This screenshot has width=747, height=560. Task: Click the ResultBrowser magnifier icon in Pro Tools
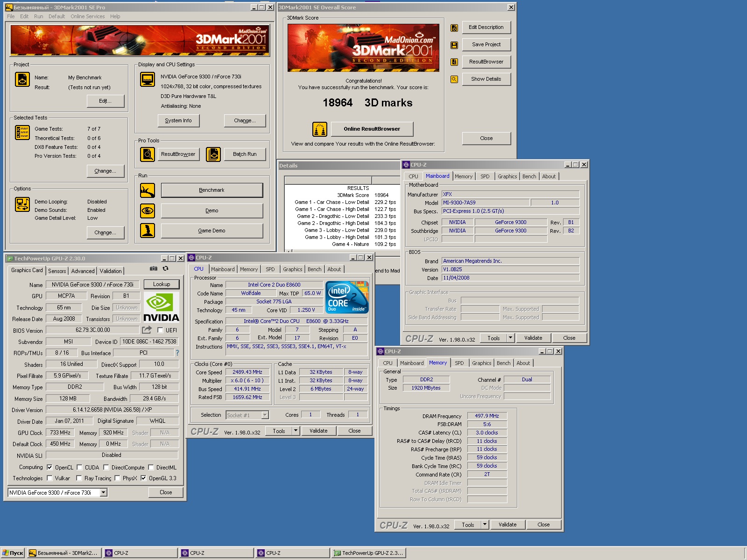[x=148, y=154]
